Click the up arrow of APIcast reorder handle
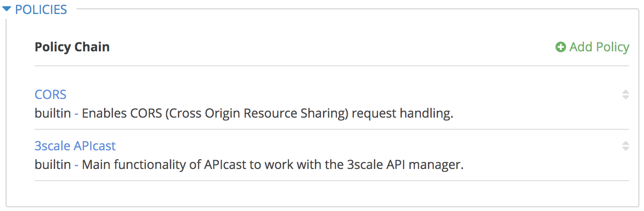Image resolution: width=644 pixels, height=211 pixels. tap(626, 143)
